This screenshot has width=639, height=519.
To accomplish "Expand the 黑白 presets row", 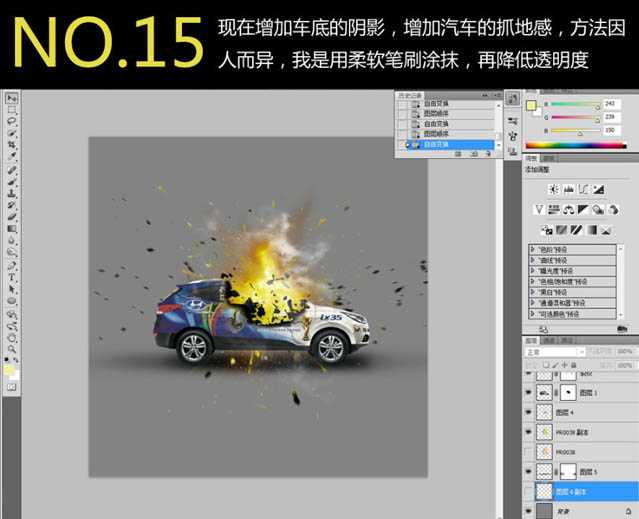I will point(533,292).
